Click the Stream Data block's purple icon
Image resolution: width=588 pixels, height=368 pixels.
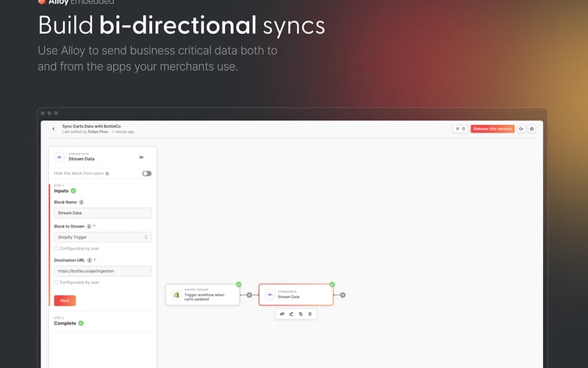pyautogui.click(x=270, y=295)
